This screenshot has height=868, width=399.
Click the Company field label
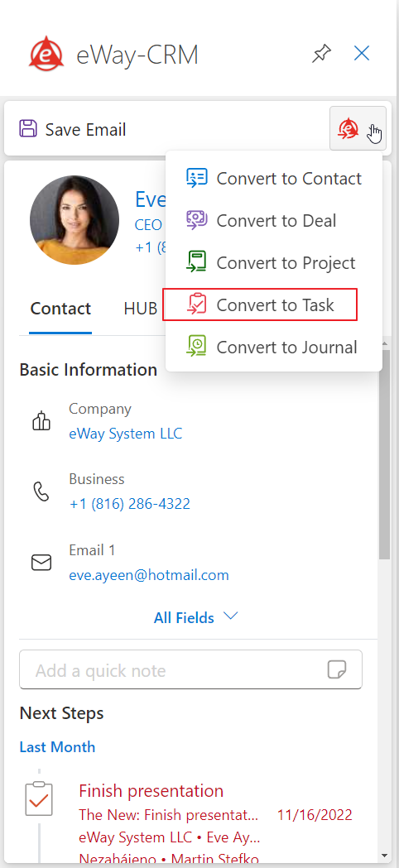coord(100,409)
